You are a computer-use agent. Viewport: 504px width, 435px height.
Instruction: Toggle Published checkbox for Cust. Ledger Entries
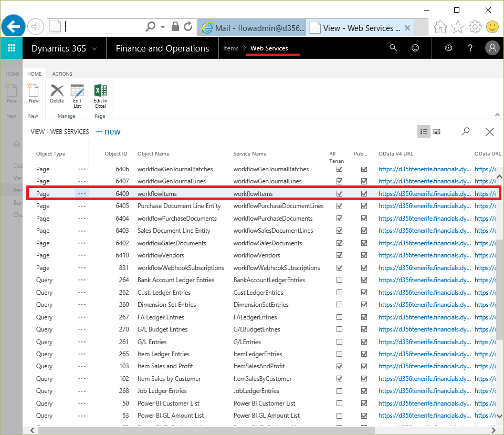364,293
